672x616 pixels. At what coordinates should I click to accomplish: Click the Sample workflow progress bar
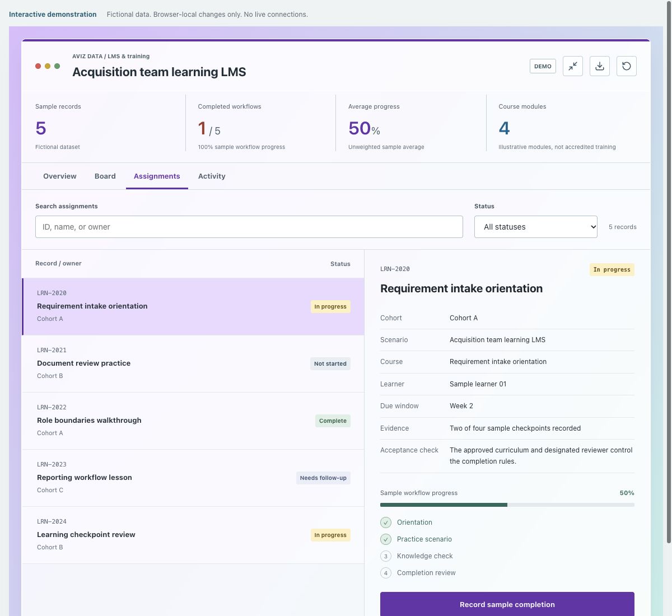(507, 505)
